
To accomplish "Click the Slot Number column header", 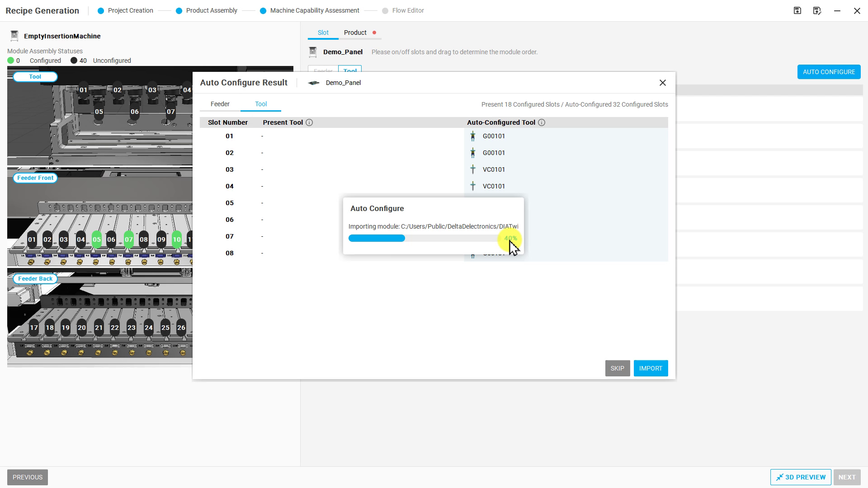I will pos(228,122).
